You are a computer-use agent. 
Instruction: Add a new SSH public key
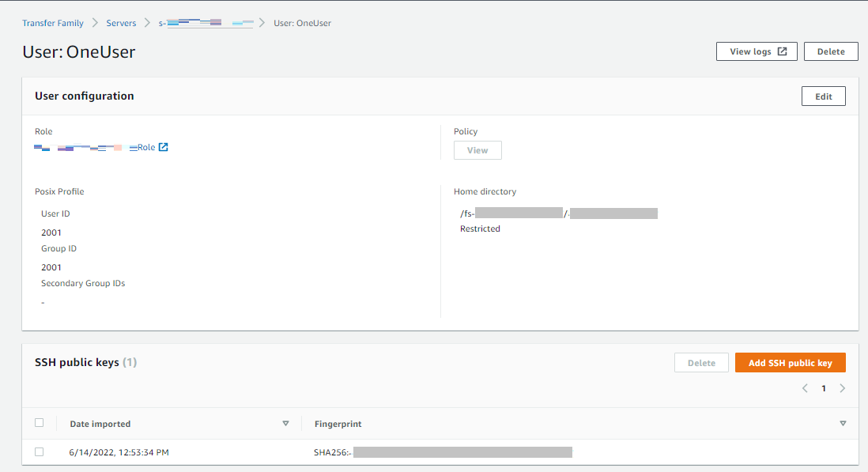(790, 362)
